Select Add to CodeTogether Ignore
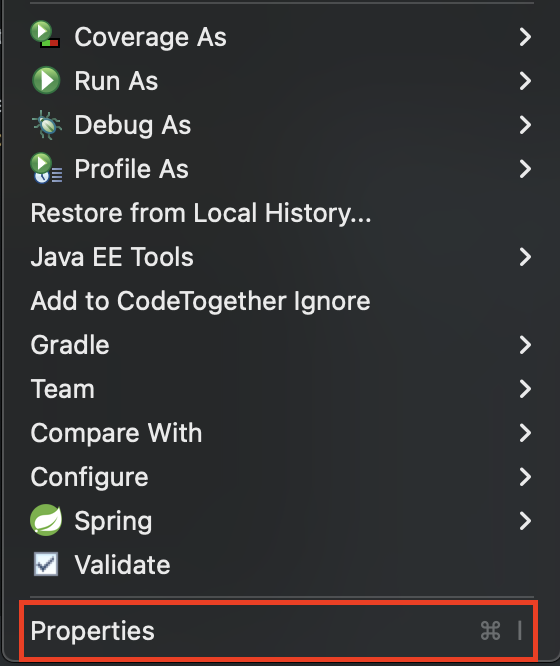Image resolution: width=560 pixels, height=666 pixels. click(201, 301)
